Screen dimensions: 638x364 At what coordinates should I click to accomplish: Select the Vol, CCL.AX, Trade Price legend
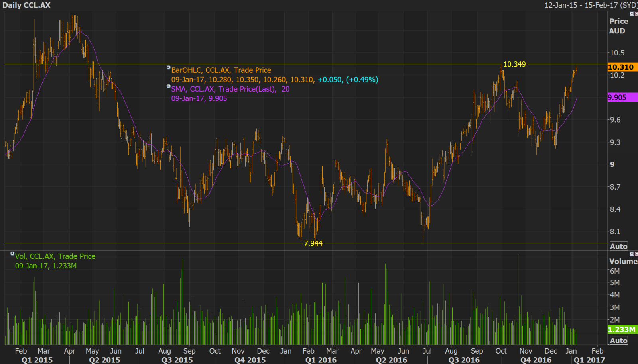tap(55, 256)
